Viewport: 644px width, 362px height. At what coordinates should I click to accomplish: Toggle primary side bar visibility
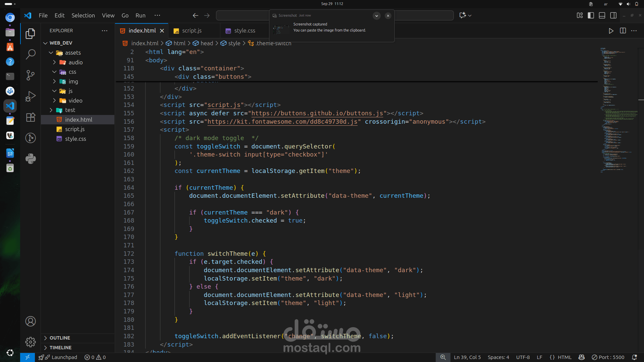point(591,15)
